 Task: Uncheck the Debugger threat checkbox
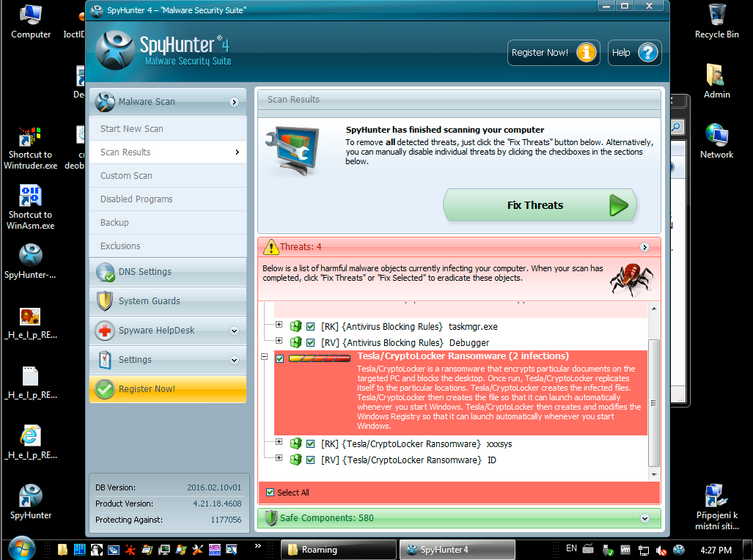[x=311, y=342]
